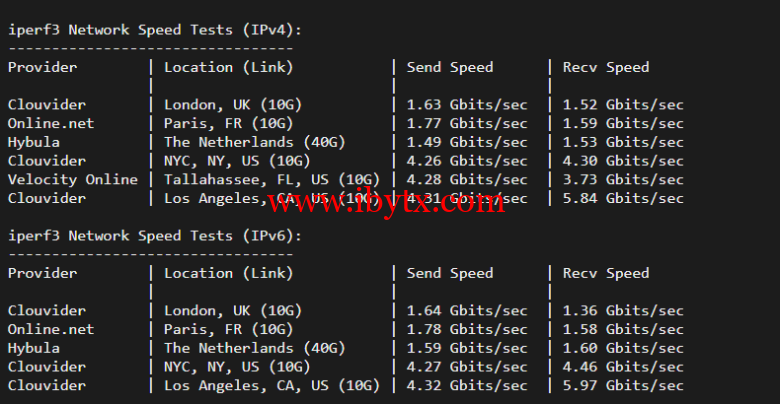
Task: Click the 4.26 Gbits/sec send speed
Action: (x=466, y=161)
